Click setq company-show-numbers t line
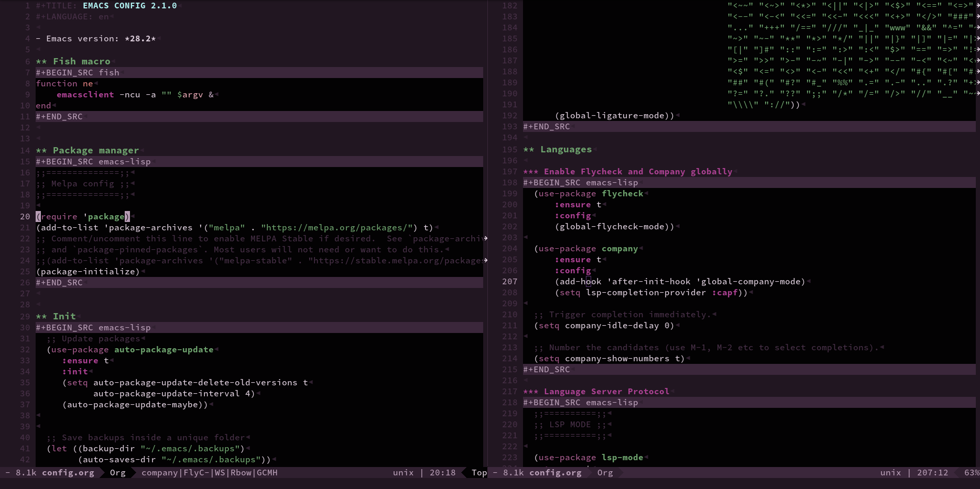Viewport: 980px width, 489px height. (x=609, y=358)
